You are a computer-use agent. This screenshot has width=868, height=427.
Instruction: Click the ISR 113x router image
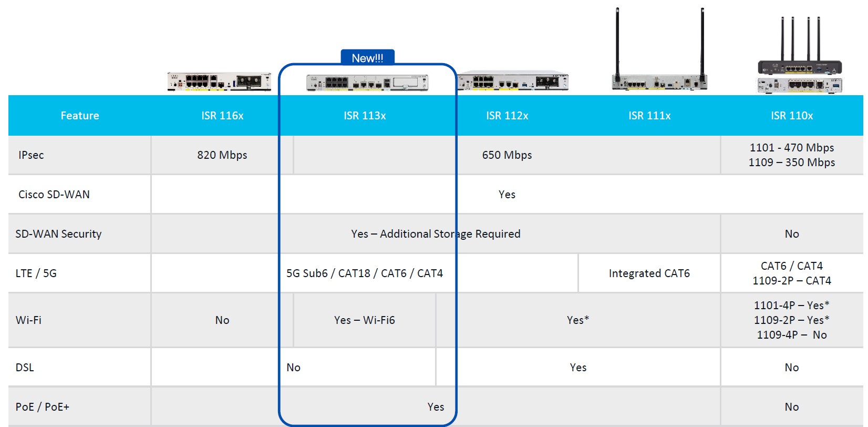click(x=367, y=83)
